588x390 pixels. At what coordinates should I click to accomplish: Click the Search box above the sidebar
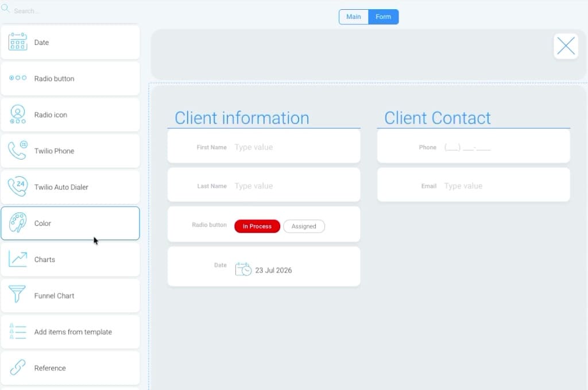pos(71,11)
